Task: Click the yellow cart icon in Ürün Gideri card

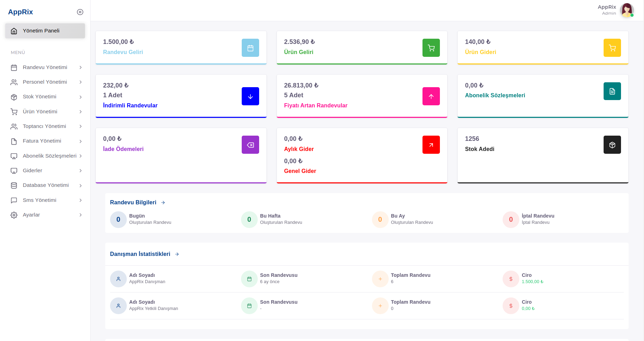Action: click(x=612, y=48)
